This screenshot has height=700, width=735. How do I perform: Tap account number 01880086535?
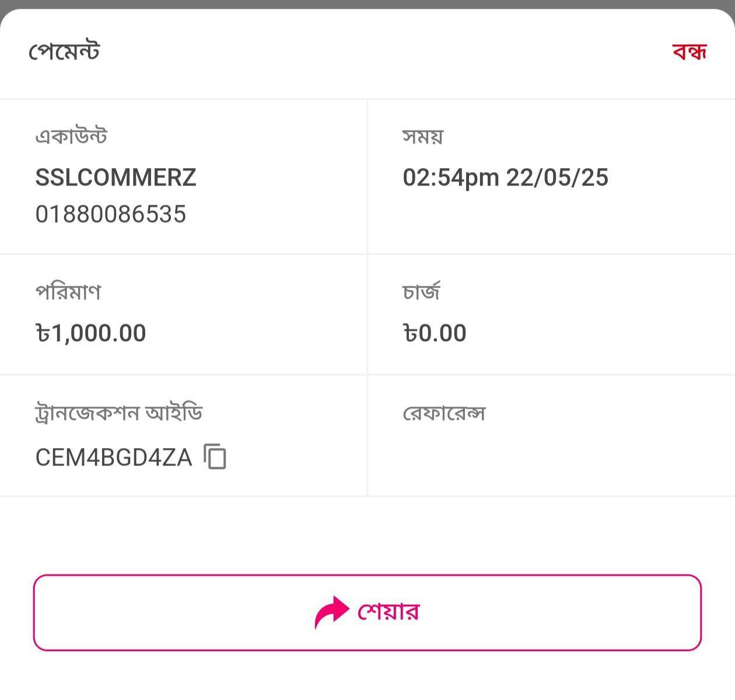coord(110,214)
